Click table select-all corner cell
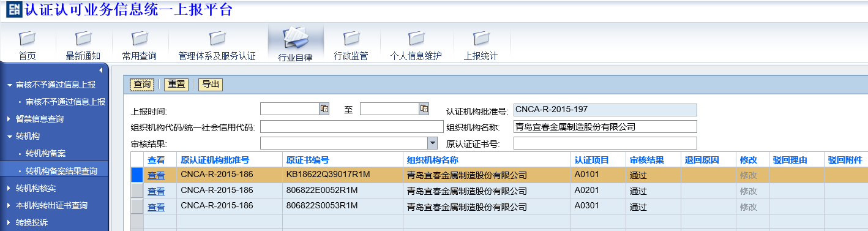The height and width of the screenshot is (231, 868). [137, 159]
